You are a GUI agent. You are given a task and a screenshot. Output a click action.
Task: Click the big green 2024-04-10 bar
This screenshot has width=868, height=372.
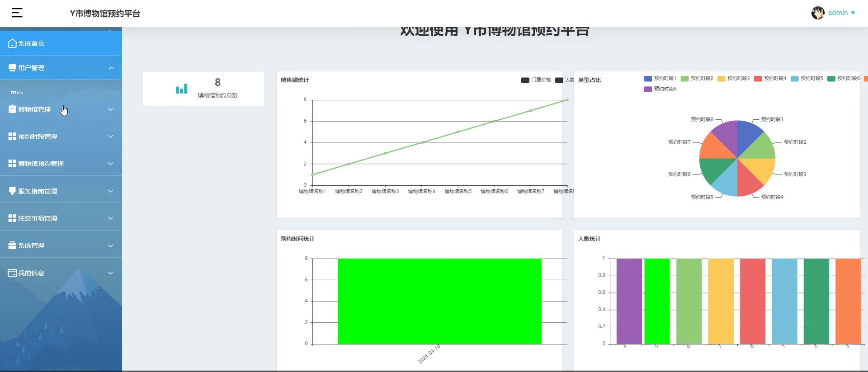pos(439,301)
